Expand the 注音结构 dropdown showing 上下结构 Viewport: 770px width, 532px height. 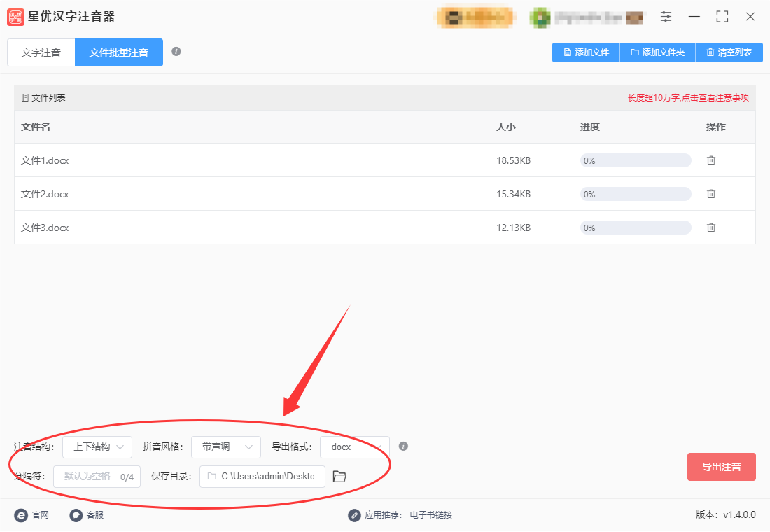coord(97,447)
